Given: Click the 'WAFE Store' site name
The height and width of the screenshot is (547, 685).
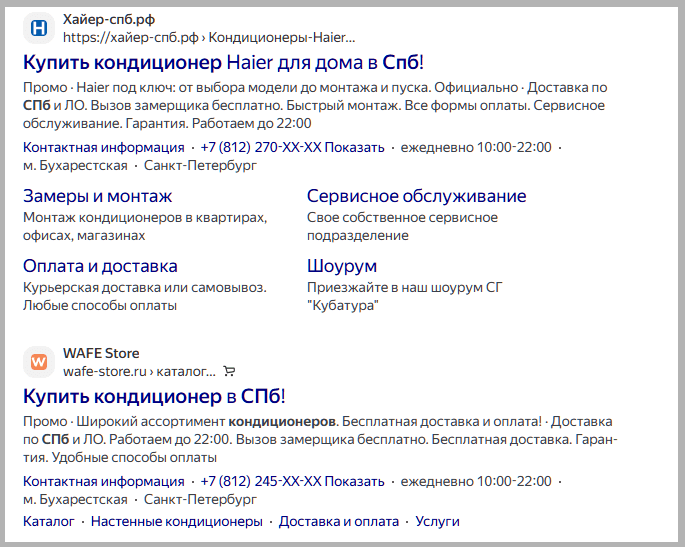Looking at the screenshot, I should pyautogui.click(x=101, y=353).
